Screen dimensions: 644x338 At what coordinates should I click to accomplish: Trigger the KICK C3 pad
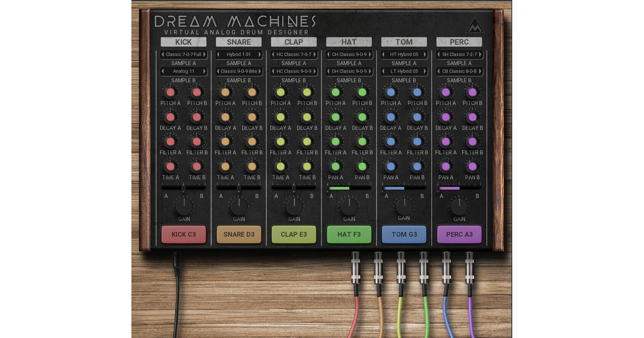[184, 234]
